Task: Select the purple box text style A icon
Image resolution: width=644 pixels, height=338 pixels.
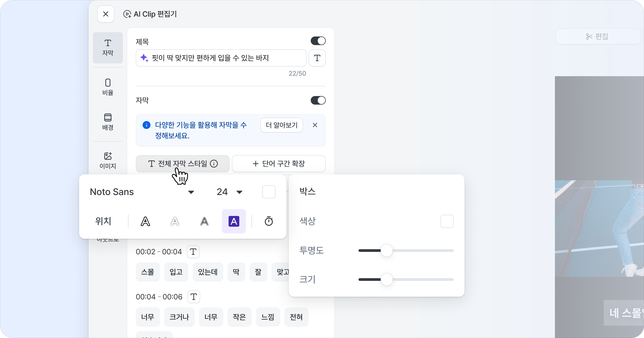Action: pos(234,221)
